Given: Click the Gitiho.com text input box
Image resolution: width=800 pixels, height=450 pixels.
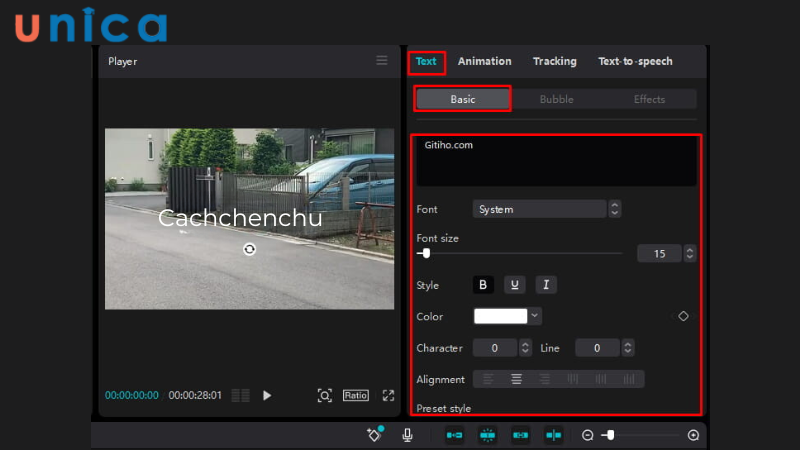Looking at the screenshot, I should point(556,161).
